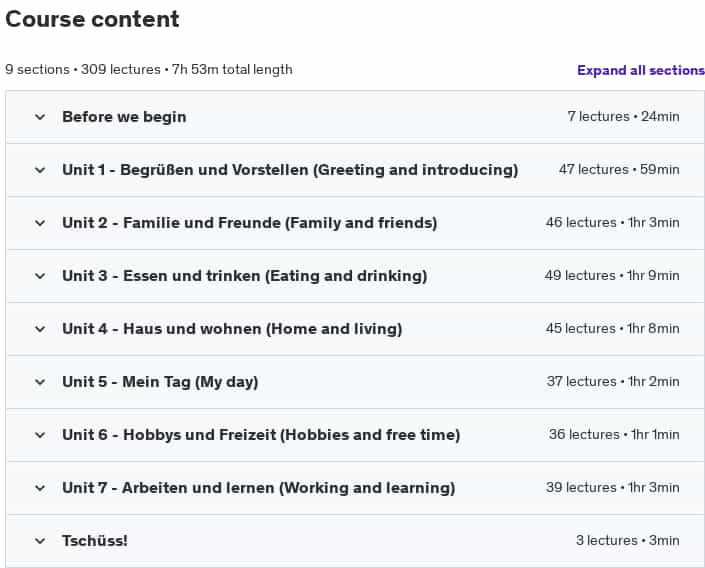705x568 pixels.
Task: Click '7 lectures • 24min' text
Action: pos(623,116)
